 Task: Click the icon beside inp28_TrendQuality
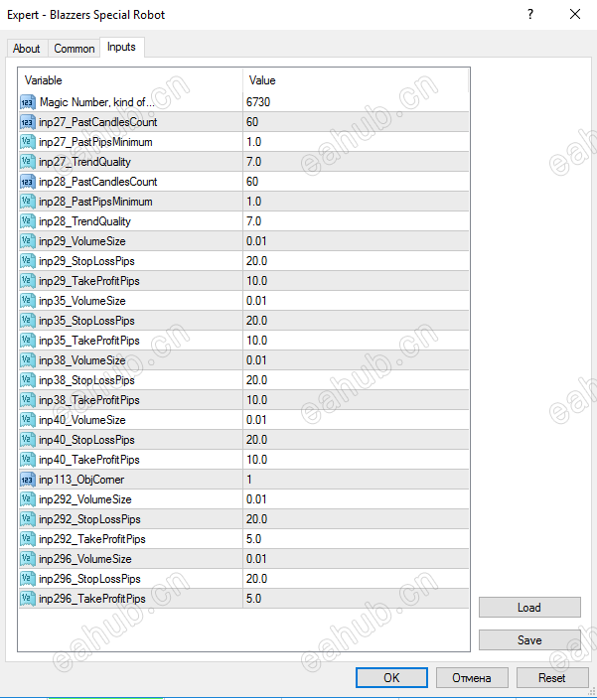tap(27, 221)
